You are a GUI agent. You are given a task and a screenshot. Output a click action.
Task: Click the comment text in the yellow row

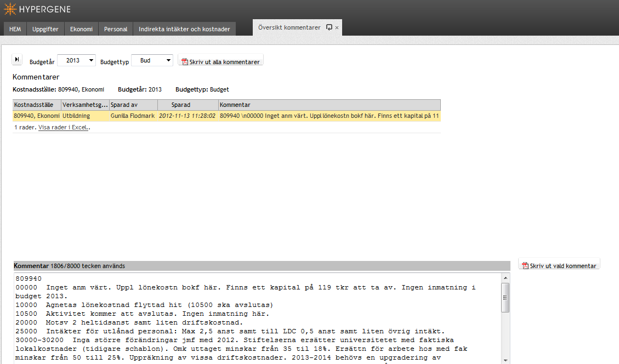click(330, 116)
